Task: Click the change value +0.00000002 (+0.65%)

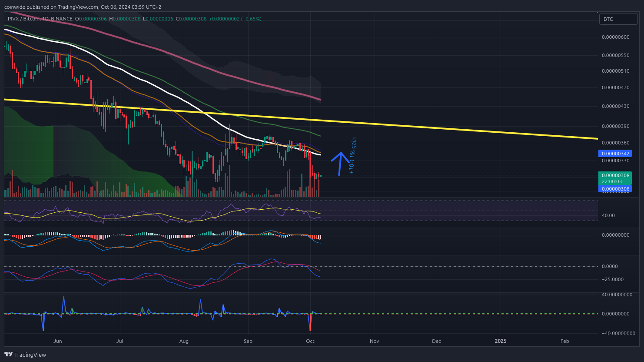Action: [x=235, y=19]
